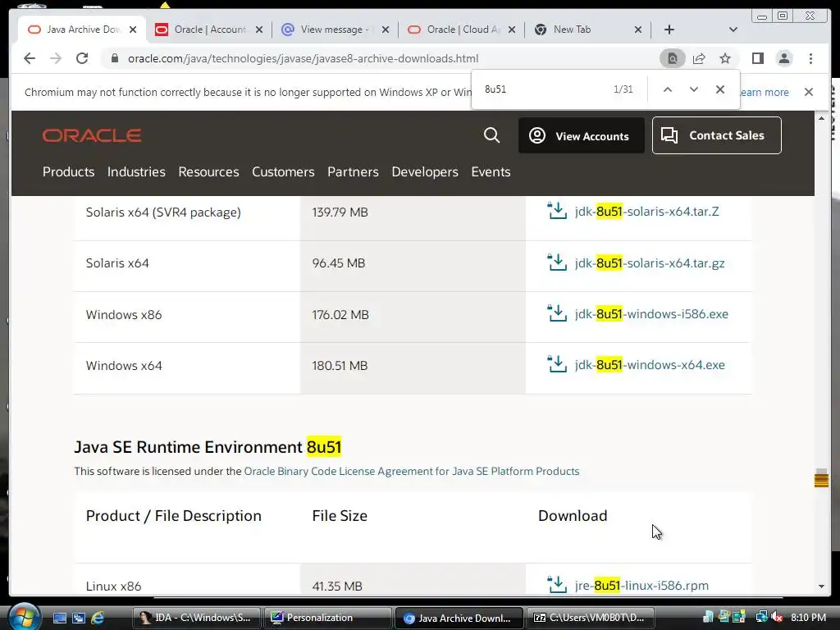Click the browser forward arrow
This screenshot has height=630, width=840.
tap(56, 58)
